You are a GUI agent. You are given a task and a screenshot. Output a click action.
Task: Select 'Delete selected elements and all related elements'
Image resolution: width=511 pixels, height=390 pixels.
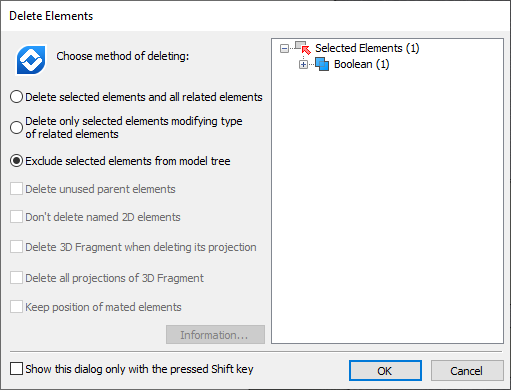(x=16, y=97)
